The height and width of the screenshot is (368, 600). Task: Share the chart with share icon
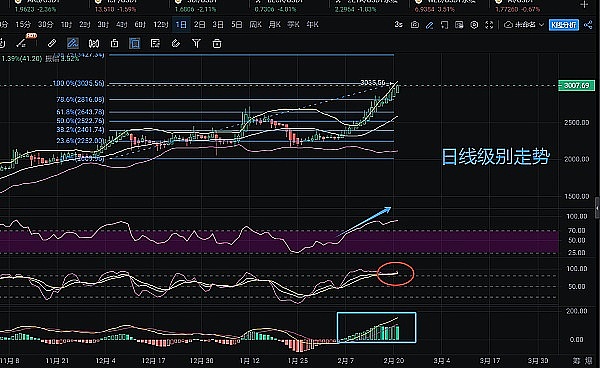click(588, 25)
